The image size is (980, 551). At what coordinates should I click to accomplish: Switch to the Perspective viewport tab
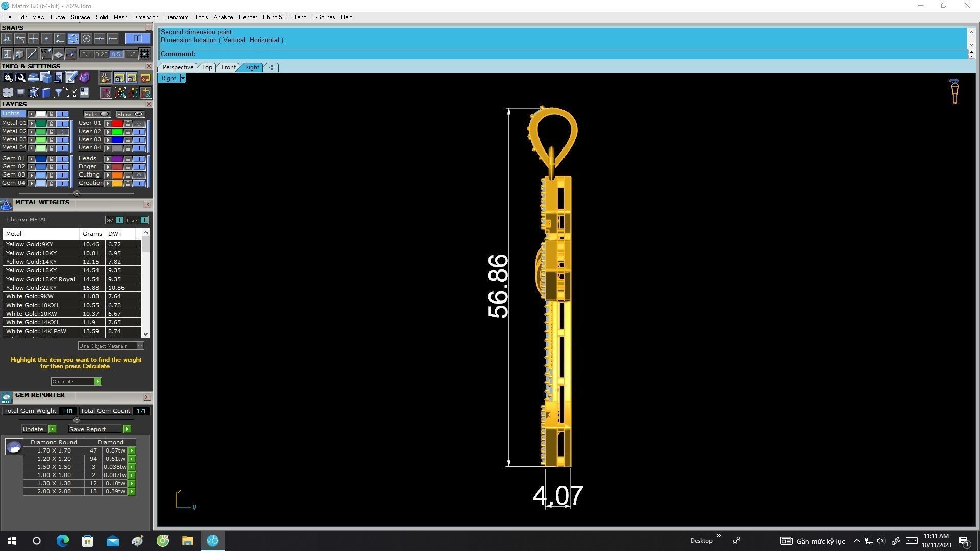tap(178, 67)
